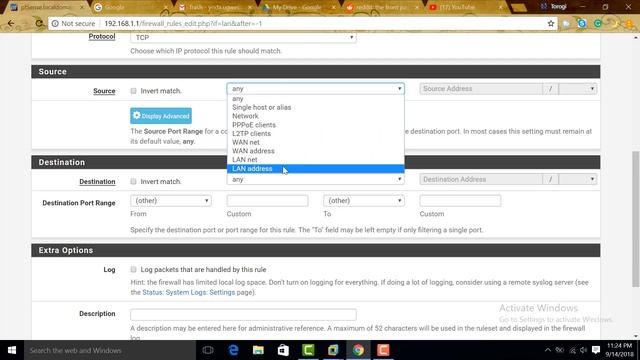
Task: Click the green G extension icon
Action: pos(598,24)
